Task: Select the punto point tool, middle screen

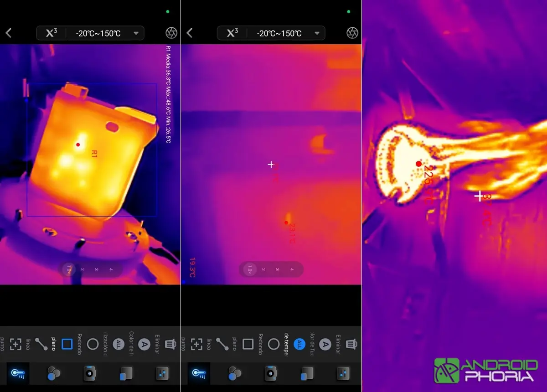Action: [196, 344]
